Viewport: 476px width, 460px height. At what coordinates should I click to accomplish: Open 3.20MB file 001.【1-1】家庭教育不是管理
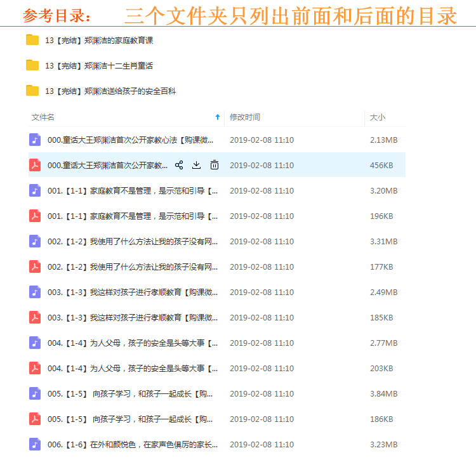[133, 191]
